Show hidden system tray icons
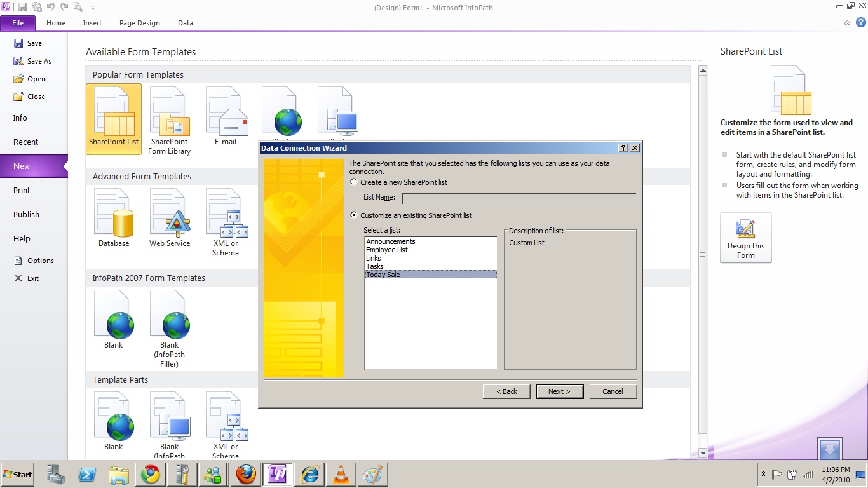This screenshot has height=488, width=868. point(763,475)
